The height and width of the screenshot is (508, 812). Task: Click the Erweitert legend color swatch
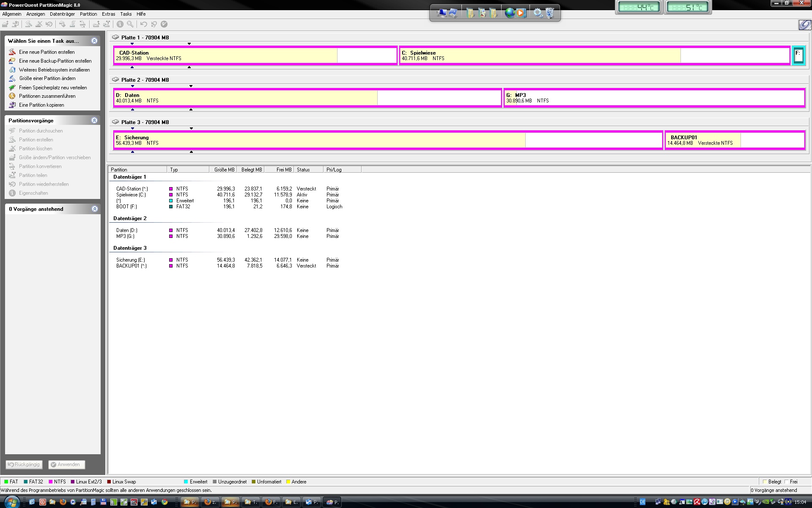coord(186,482)
